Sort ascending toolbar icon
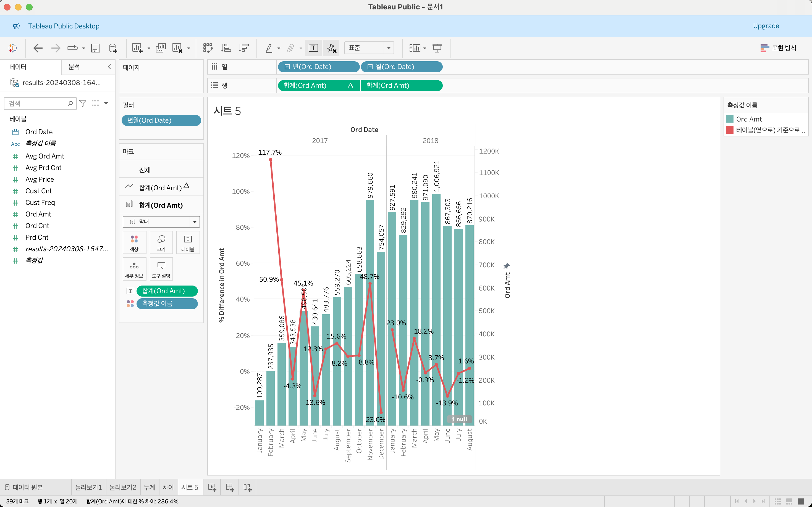Screen dimensions: 812x507 (x=226, y=48)
